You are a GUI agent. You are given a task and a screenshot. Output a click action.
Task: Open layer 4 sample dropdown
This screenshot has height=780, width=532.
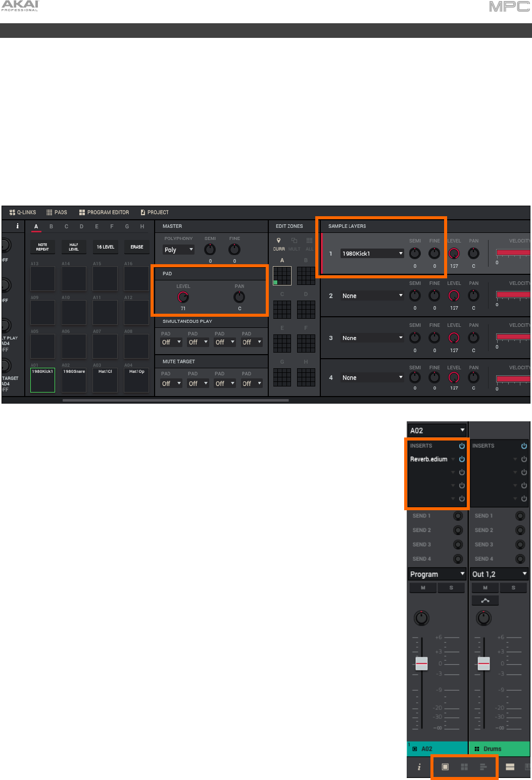click(372, 378)
